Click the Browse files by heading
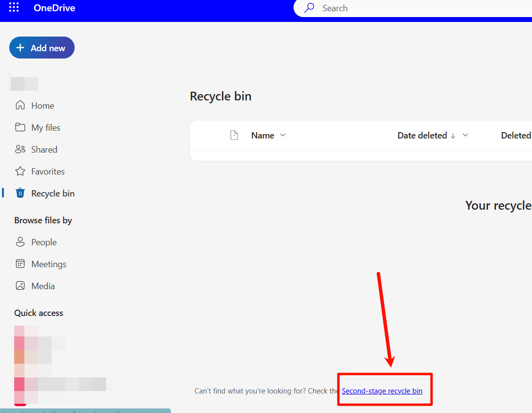 [x=43, y=220]
